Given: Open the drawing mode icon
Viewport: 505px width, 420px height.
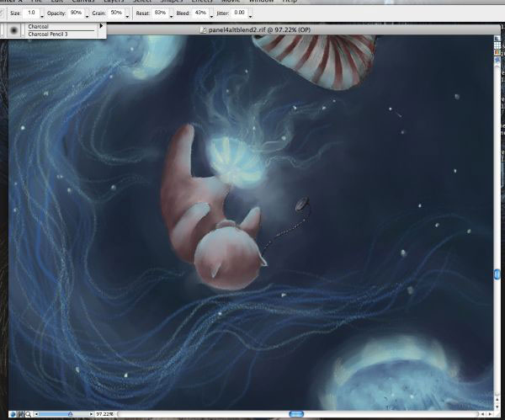Looking at the screenshot, I should pyautogui.click(x=21, y=414).
